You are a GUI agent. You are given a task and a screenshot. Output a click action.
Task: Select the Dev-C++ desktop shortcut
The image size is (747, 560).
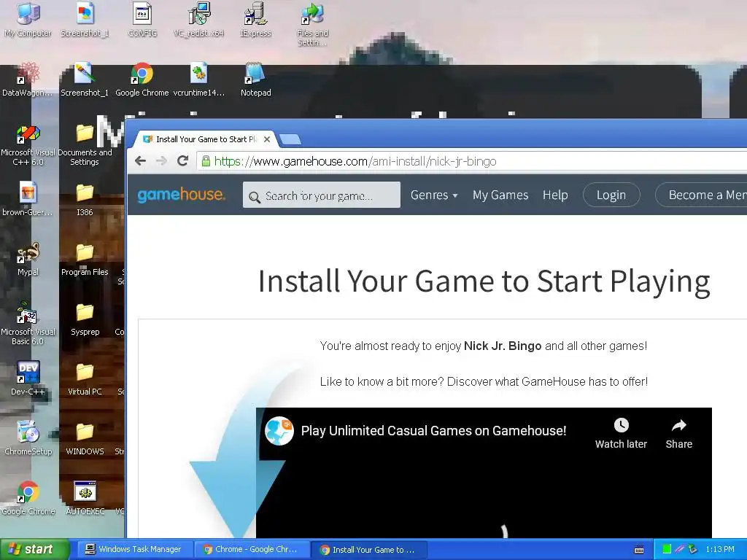pos(28,379)
